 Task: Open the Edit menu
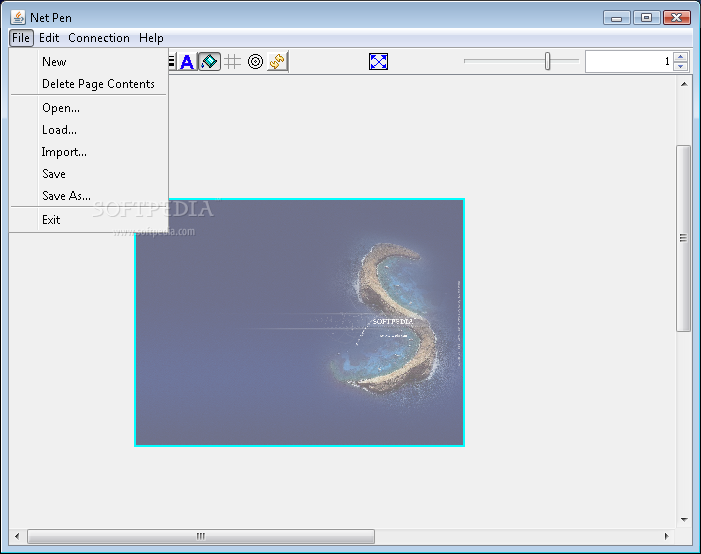click(x=49, y=38)
